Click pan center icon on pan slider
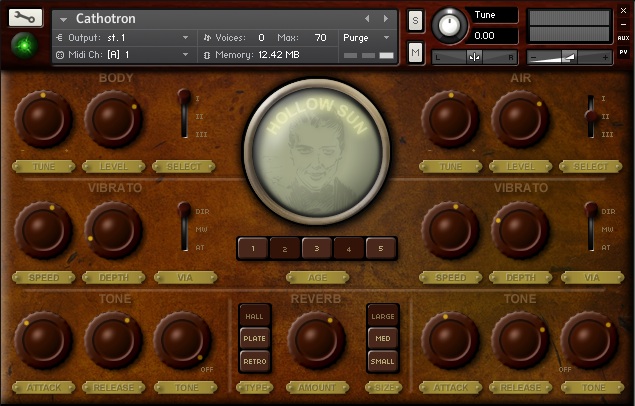The width and height of the screenshot is (635, 406). pyautogui.click(x=474, y=57)
